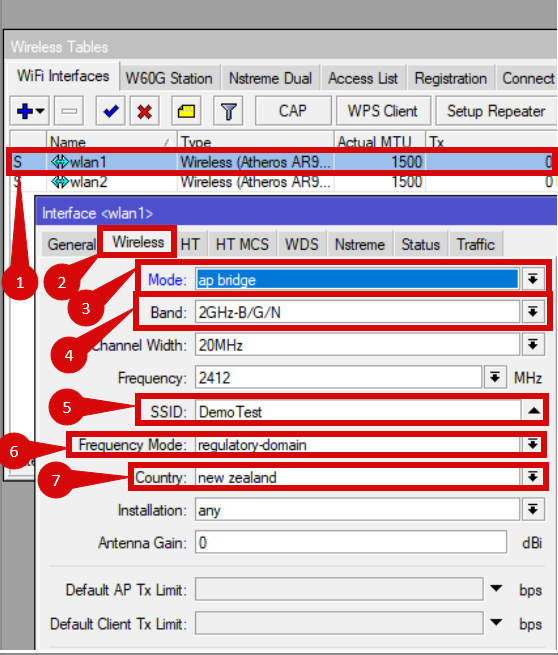Screen dimensions: 558x655
Task: Click the minus remove interface icon
Action: [69, 111]
